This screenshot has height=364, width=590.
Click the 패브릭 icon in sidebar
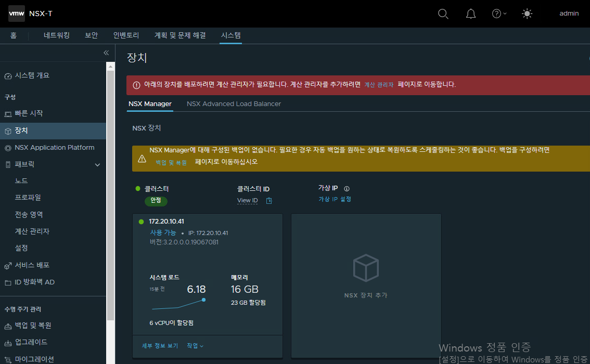(x=8, y=165)
